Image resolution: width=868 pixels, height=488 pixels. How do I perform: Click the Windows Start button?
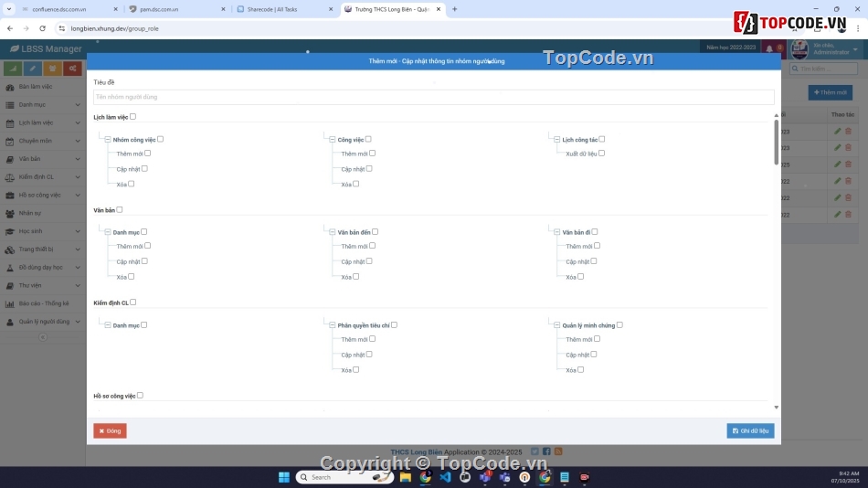(x=283, y=477)
